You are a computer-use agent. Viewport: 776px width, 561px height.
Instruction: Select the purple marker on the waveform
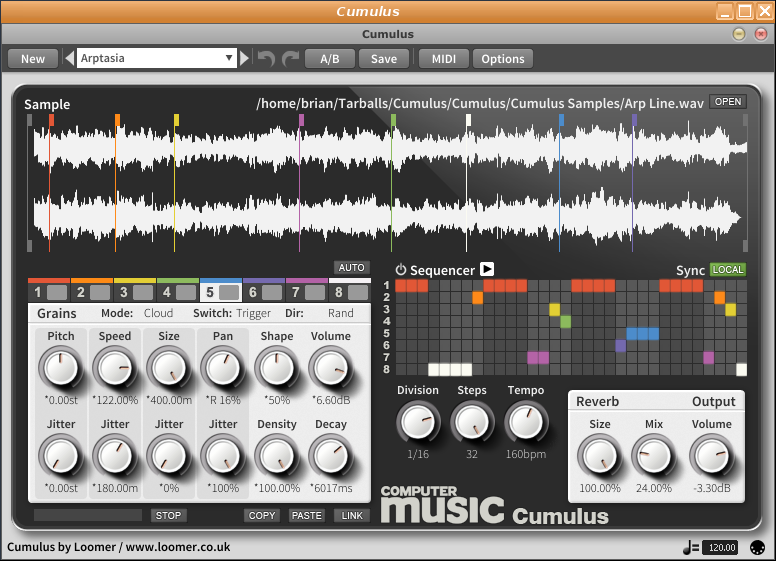click(x=634, y=119)
